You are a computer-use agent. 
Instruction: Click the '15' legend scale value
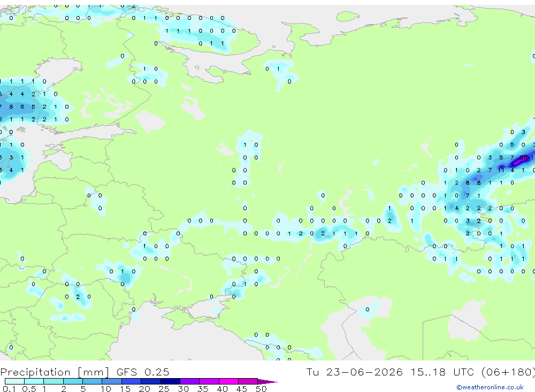[x=125, y=389]
